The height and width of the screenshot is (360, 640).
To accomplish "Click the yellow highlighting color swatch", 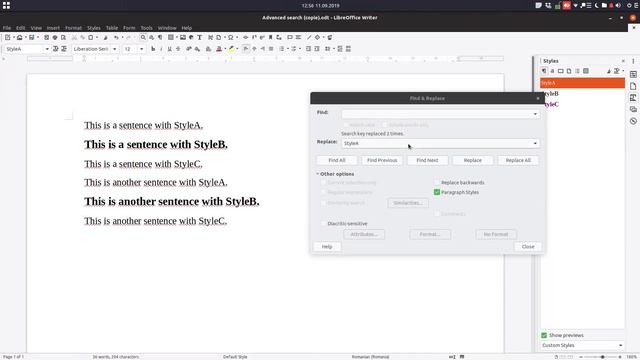I will click(x=231, y=49).
